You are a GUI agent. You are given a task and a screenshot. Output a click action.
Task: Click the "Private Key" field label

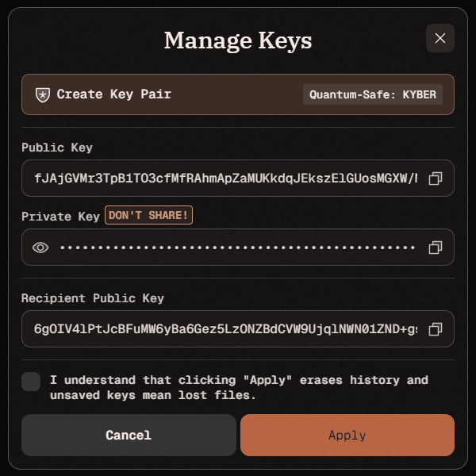[60, 216]
